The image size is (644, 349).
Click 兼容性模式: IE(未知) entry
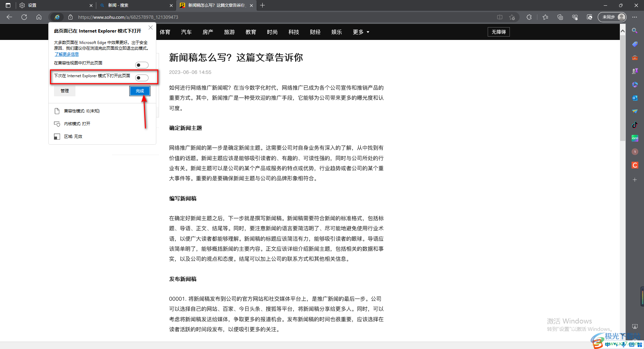click(x=82, y=111)
